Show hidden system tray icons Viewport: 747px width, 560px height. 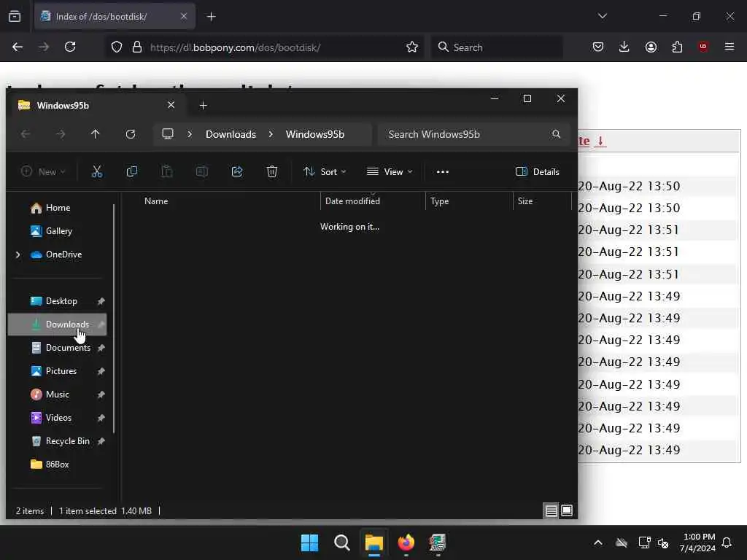[598, 542]
